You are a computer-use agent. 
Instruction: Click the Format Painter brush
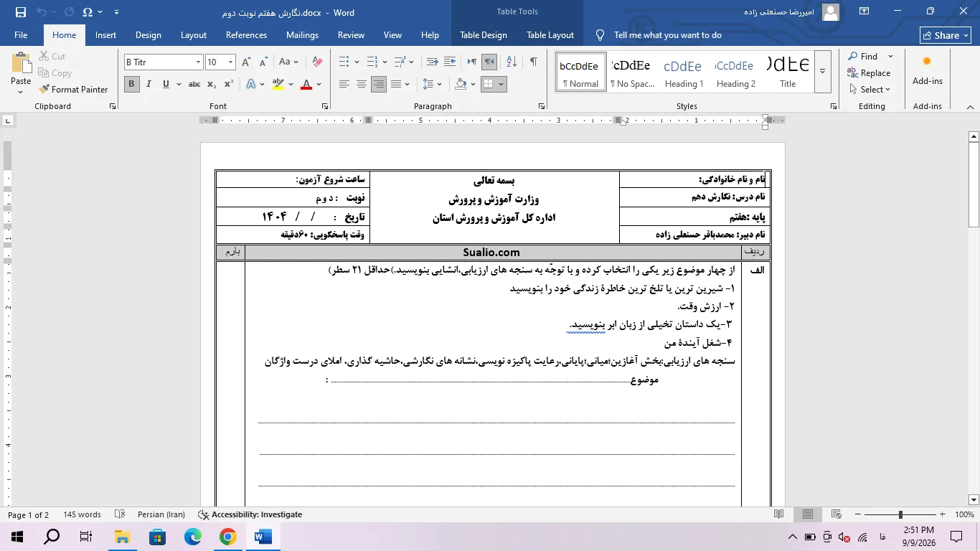click(72, 90)
